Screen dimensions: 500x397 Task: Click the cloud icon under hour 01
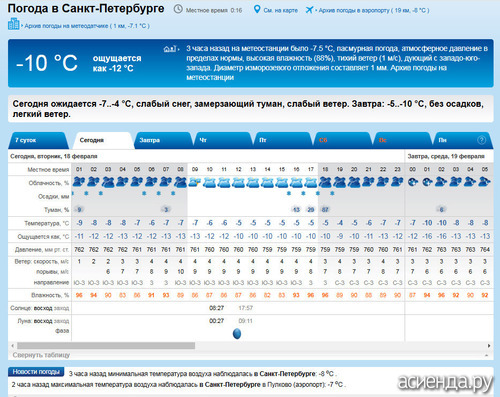coord(79,182)
